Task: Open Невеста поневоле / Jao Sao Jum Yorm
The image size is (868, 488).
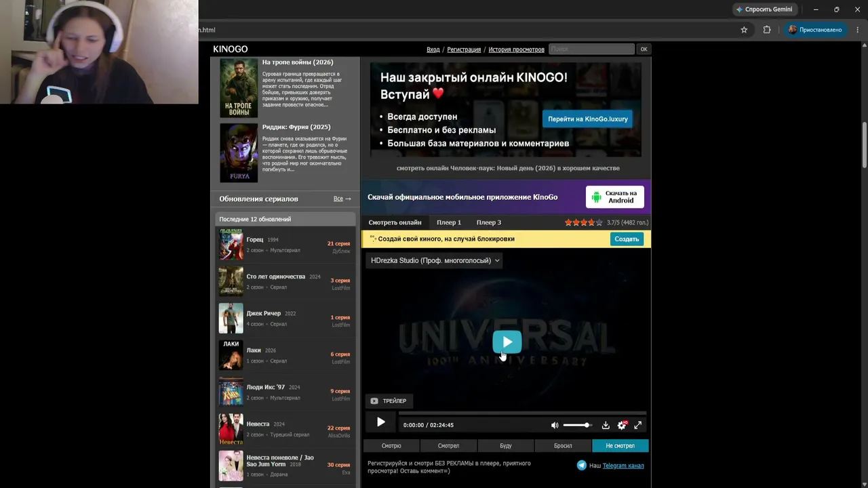Action: click(285, 466)
